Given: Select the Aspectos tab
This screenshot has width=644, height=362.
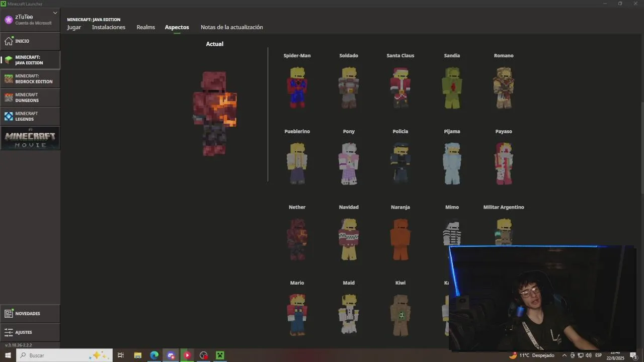Looking at the screenshot, I should (177, 27).
